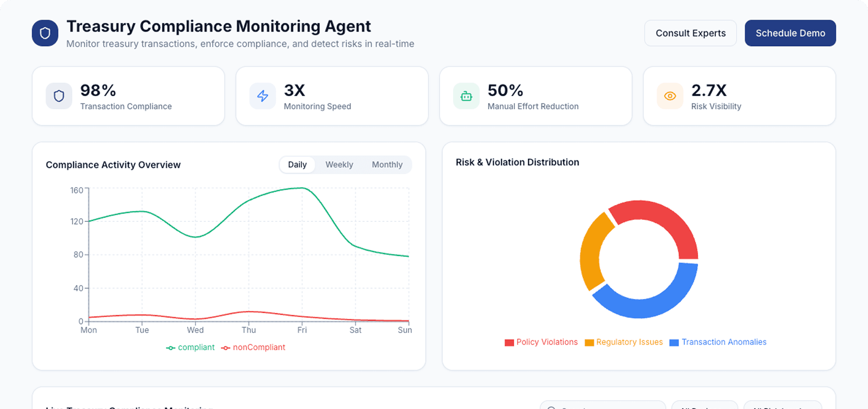Click the Fri label on chart axis
The height and width of the screenshot is (409, 868).
302,330
